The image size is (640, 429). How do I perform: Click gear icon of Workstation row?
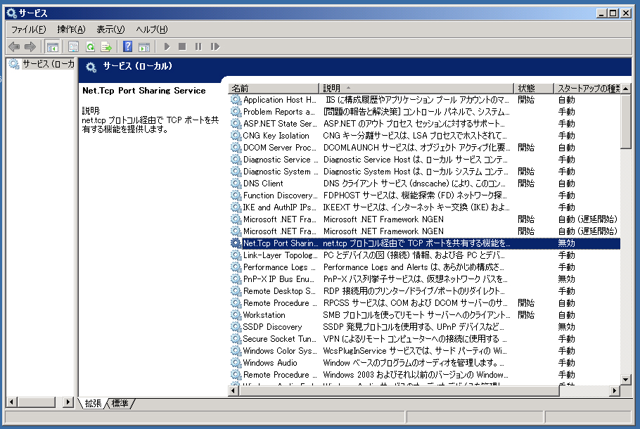click(x=236, y=315)
